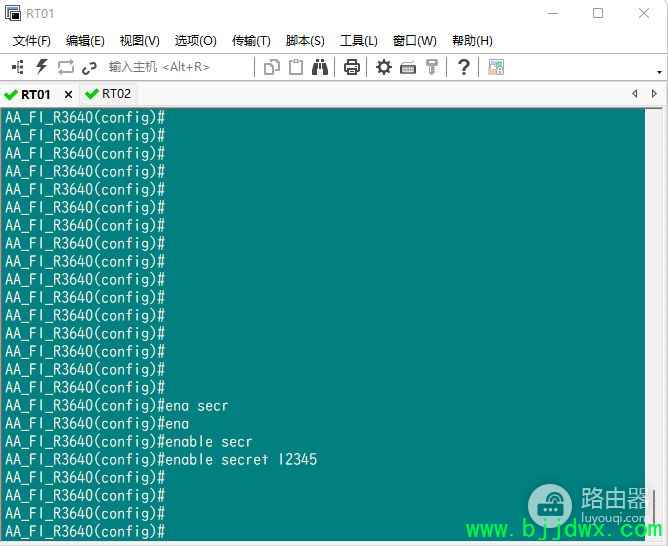Screen dimensions: 668x546
Task: Click the app icon in title bar
Action: (x=13, y=13)
